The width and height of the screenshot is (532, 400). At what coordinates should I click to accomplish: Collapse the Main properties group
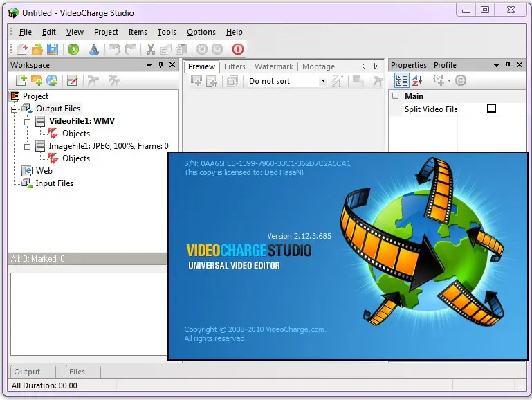[x=395, y=96]
